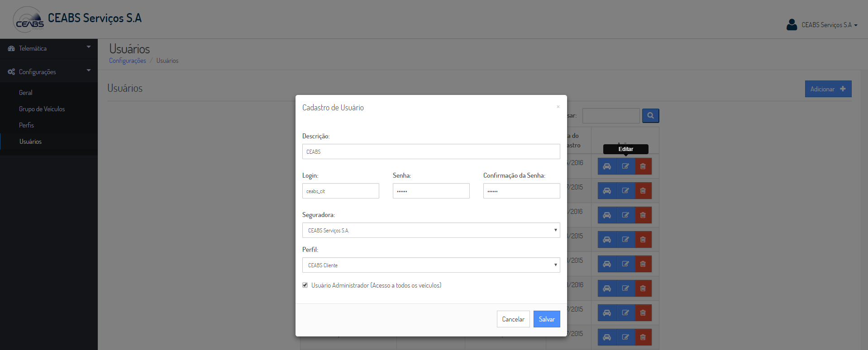868x350 pixels.
Task: Click trash icon in the seventh user row
Action: tap(643, 313)
